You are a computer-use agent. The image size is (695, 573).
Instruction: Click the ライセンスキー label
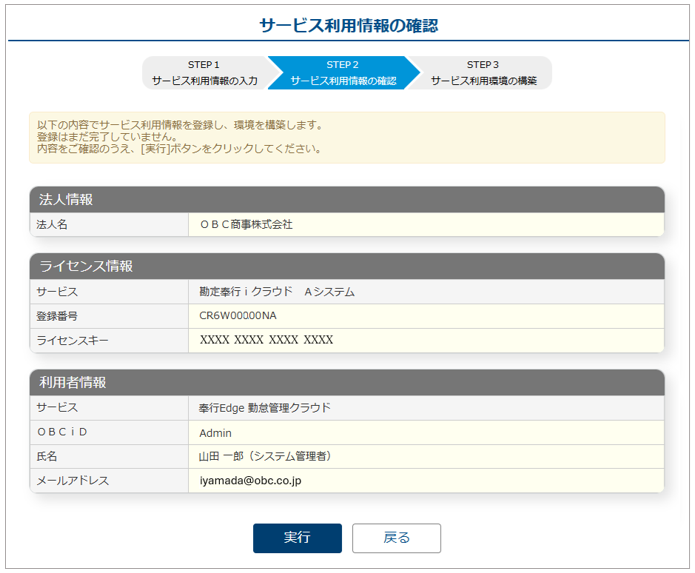pyautogui.click(x=72, y=340)
